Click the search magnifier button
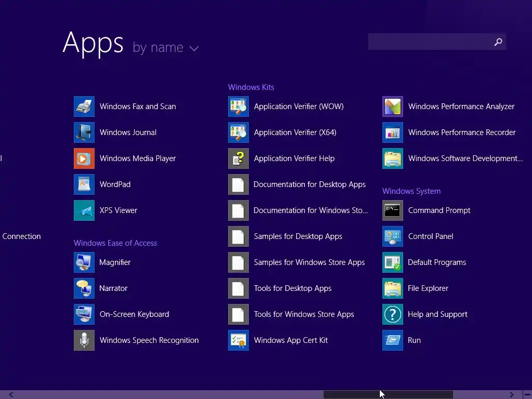The width and height of the screenshot is (532, 399). [x=498, y=42]
